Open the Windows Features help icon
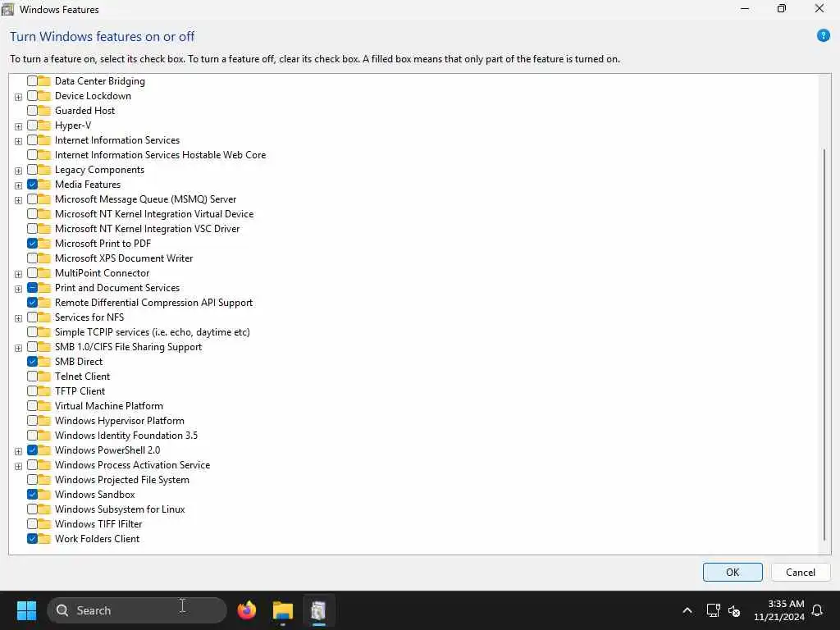Image resolution: width=840 pixels, height=630 pixels. 824,36
